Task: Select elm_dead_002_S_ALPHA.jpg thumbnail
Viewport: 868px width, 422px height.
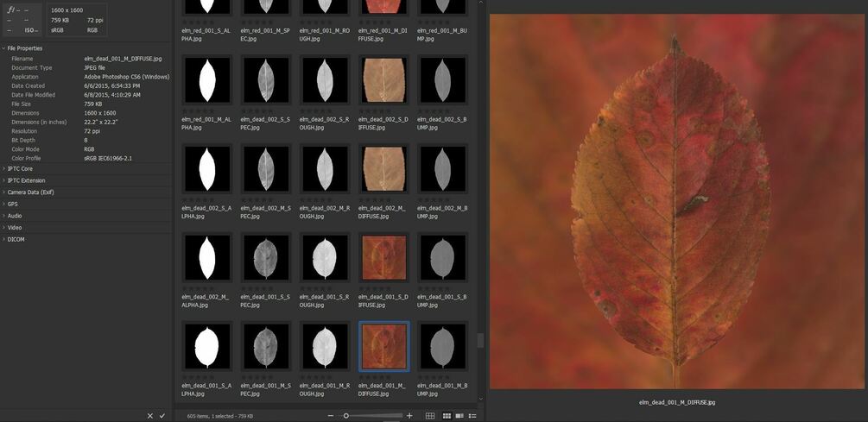Action: point(207,169)
